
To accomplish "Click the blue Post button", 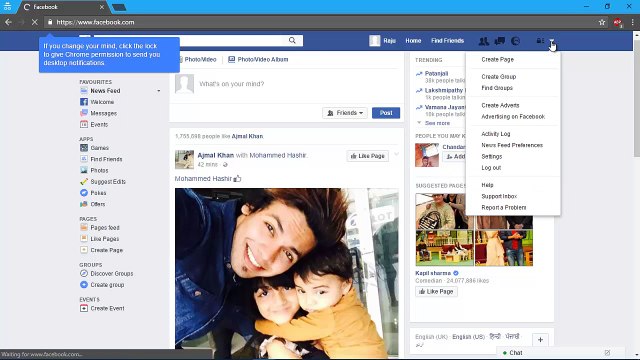I will pos(386,113).
